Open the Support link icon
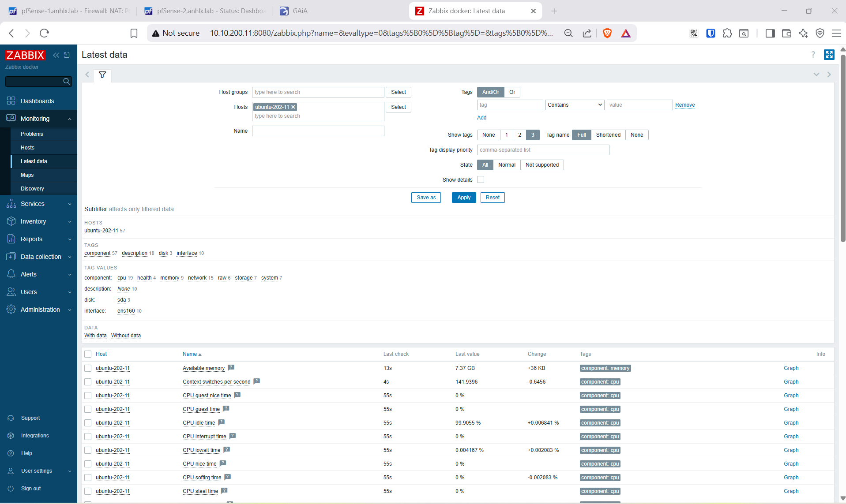 [11, 418]
